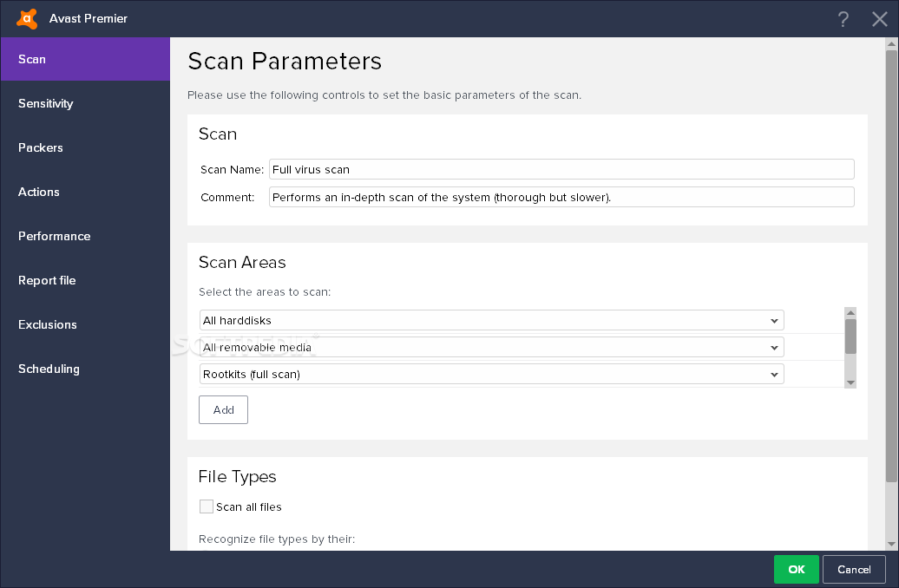Open the Sensitivity settings tab
The width and height of the screenshot is (899, 588).
pyautogui.click(x=85, y=103)
